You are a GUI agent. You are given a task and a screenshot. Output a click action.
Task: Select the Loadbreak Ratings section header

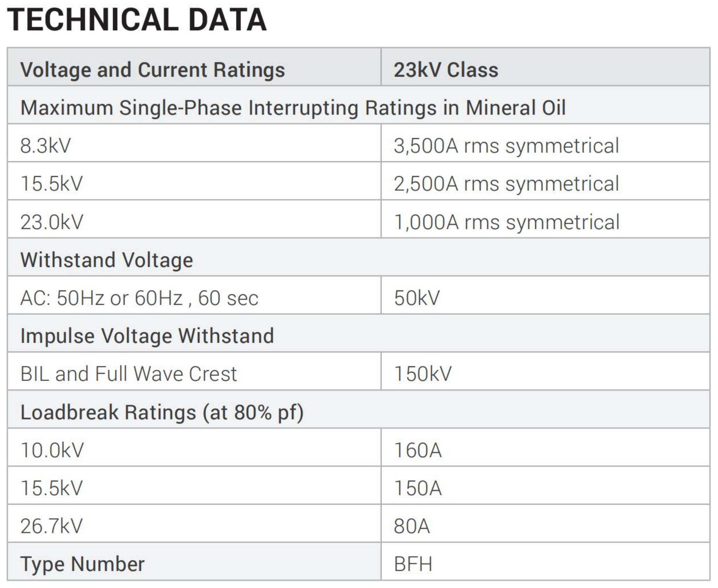click(x=162, y=412)
